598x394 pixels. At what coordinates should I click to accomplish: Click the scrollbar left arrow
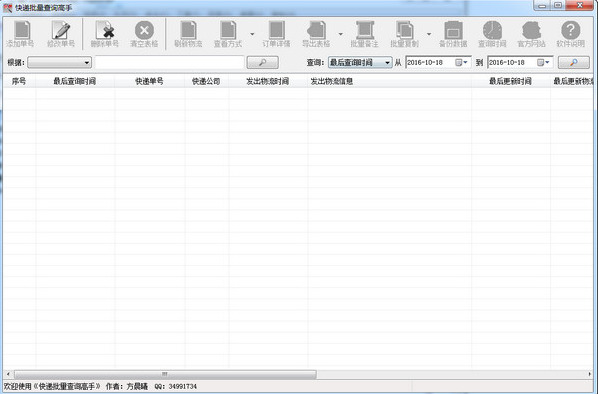click(x=8, y=374)
